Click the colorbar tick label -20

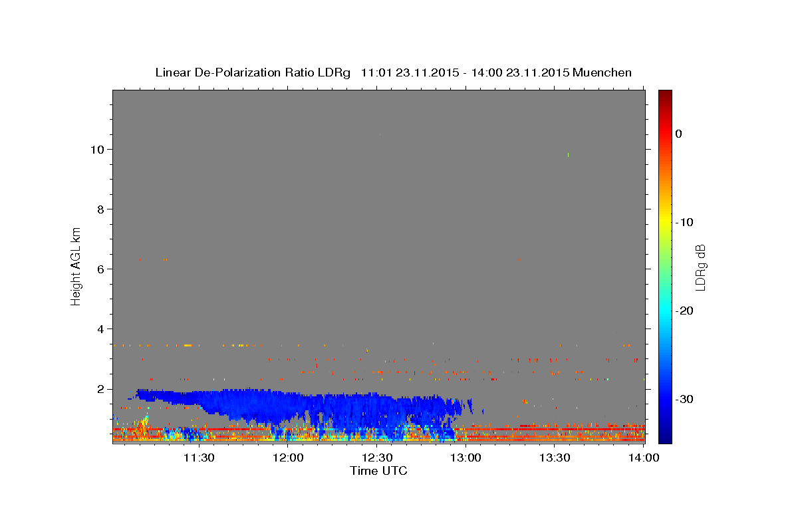pyautogui.click(x=684, y=311)
